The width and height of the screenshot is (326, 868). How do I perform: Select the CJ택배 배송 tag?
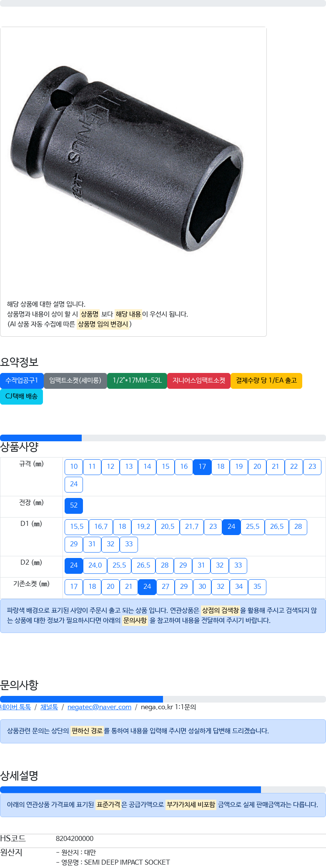coord(21,396)
